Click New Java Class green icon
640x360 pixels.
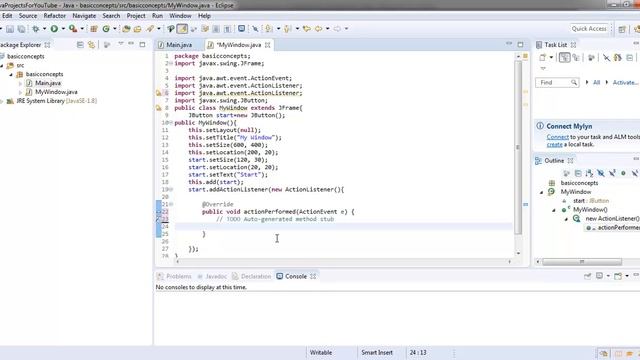click(106, 29)
